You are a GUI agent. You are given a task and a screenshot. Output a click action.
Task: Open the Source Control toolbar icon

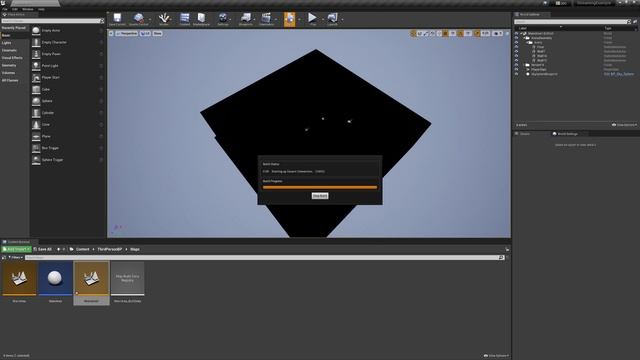point(138,18)
